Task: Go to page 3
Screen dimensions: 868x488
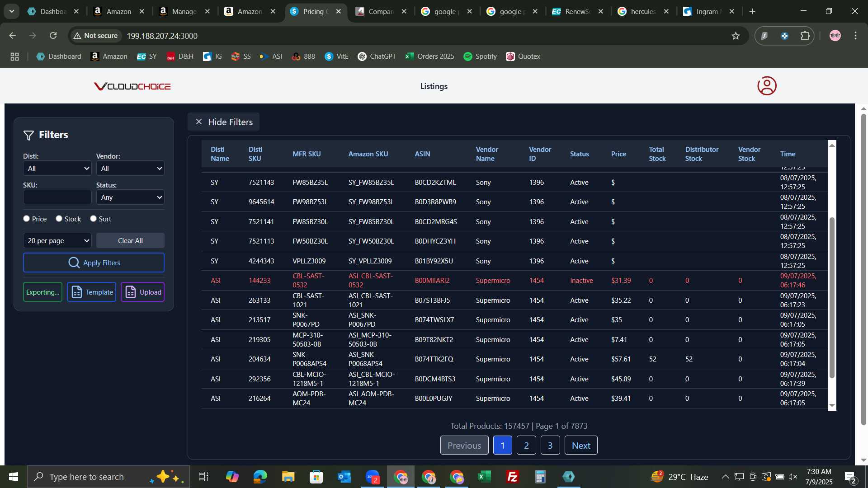Action: 550,446
